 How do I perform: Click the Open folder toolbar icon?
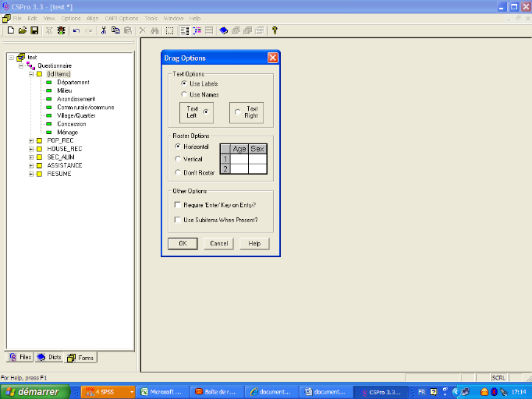point(22,30)
